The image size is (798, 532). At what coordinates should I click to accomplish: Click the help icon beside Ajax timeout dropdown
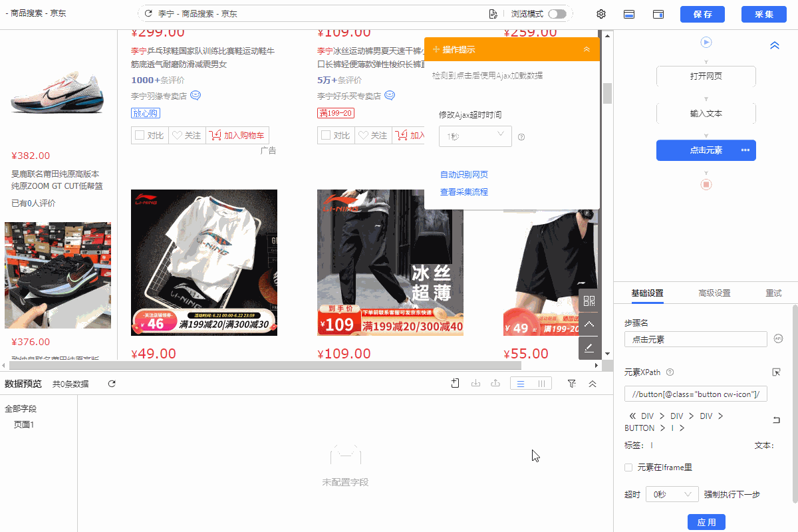[x=521, y=137]
